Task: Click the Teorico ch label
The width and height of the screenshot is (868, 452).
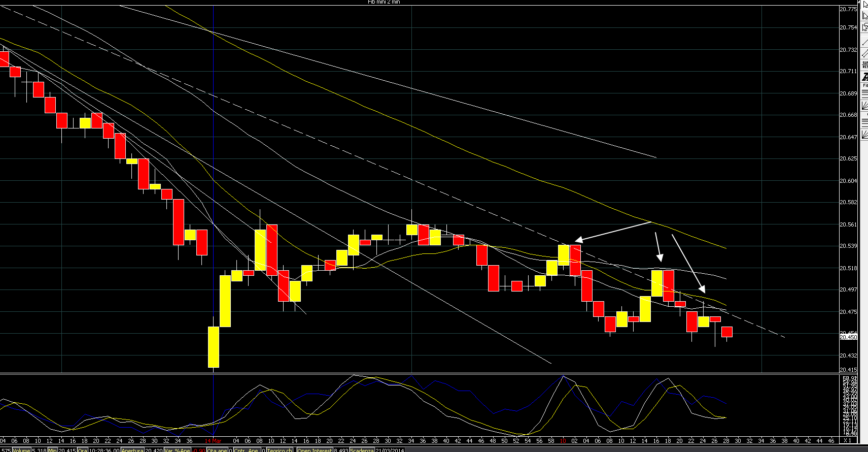Action: click(280, 450)
